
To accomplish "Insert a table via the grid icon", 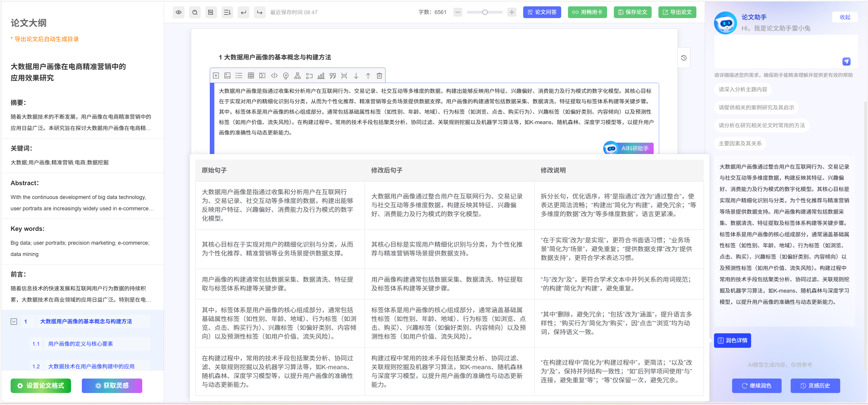I will (x=251, y=76).
